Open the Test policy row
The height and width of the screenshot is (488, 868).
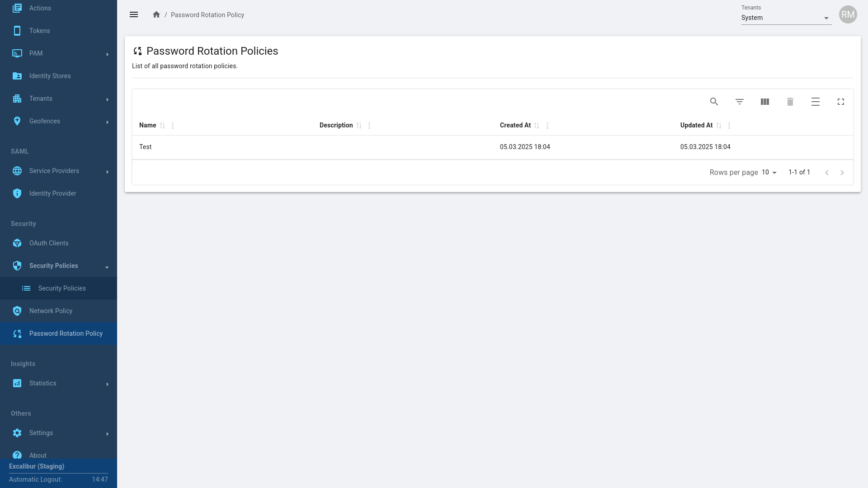(x=146, y=147)
